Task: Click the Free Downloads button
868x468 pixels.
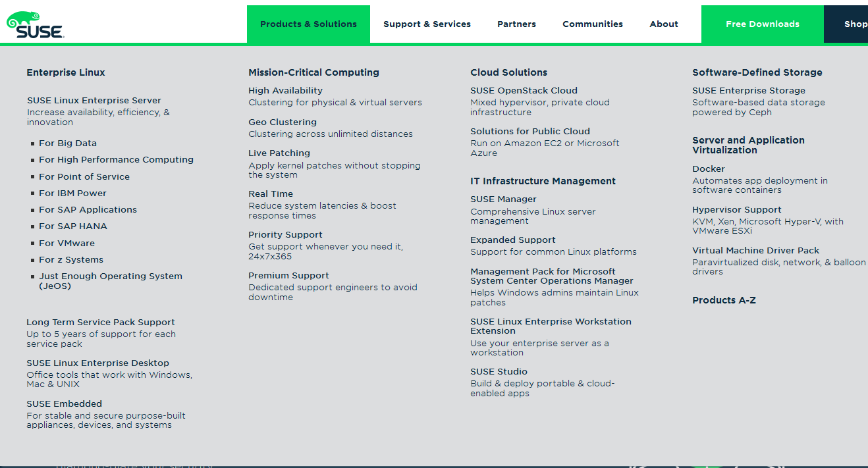Action: [762, 24]
